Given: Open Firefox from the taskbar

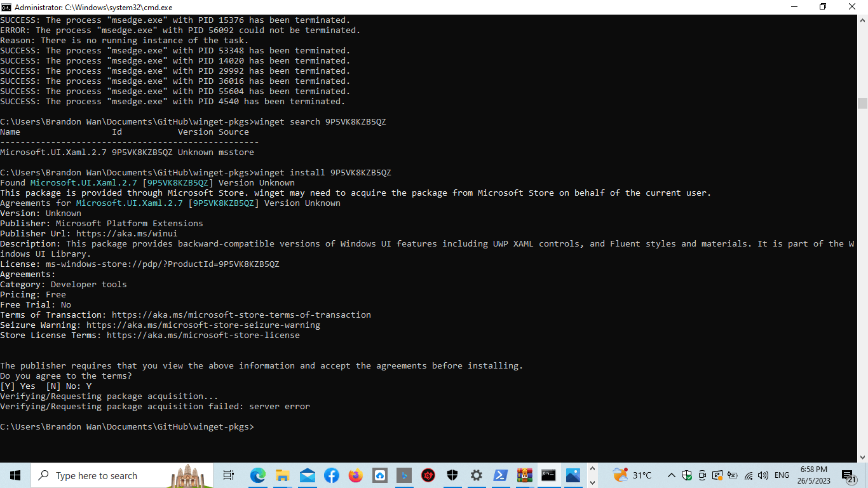Looking at the screenshot, I should tap(355, 475).
